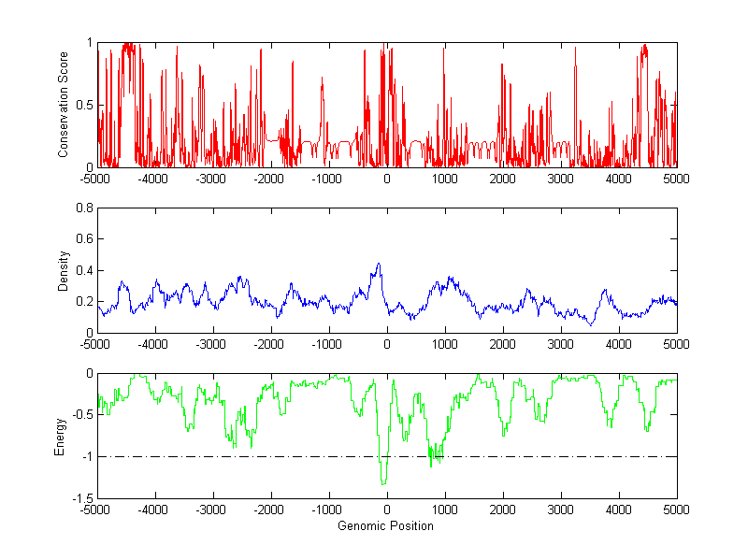This screenshot has width=748, height=560.
Task: Click the green energy minimum near position 0
Action: pos(383,482)
